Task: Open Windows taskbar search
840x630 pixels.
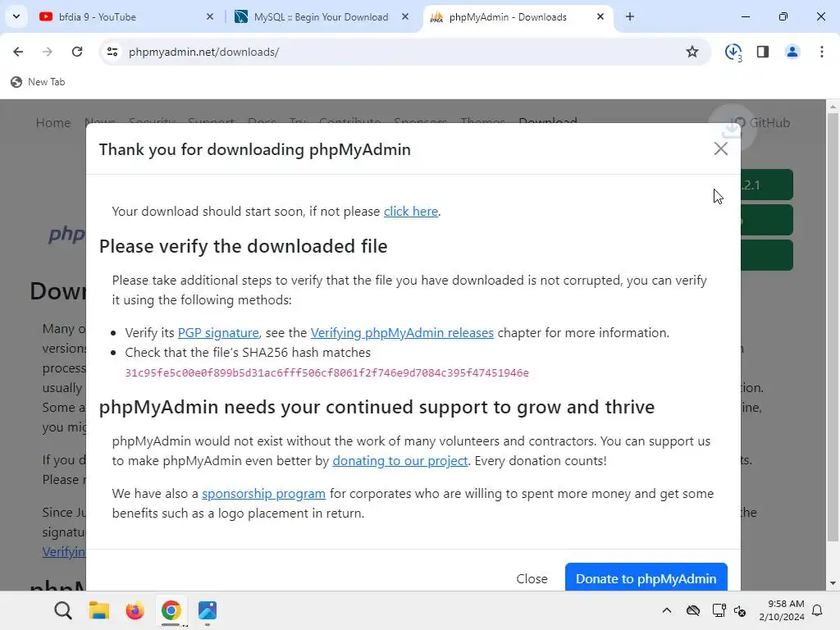Action: point(62,610)
